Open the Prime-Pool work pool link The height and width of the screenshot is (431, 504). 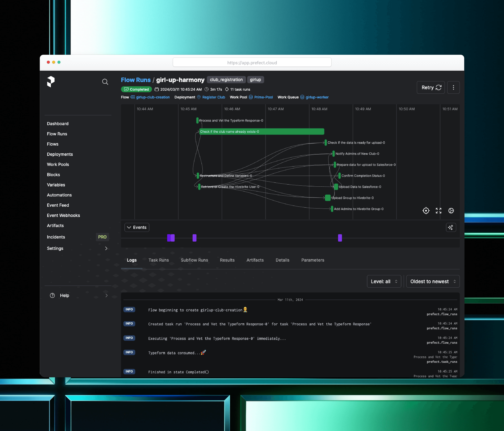(263, 97)
